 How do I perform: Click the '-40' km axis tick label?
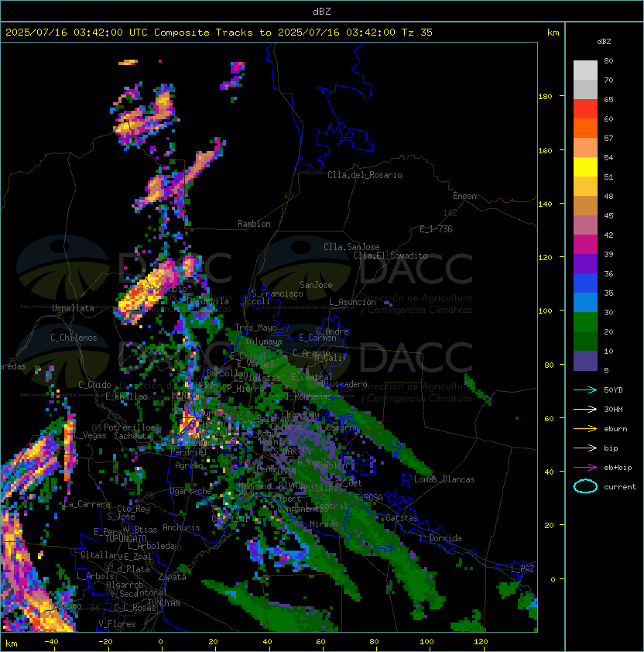click(x=52, y=642)
